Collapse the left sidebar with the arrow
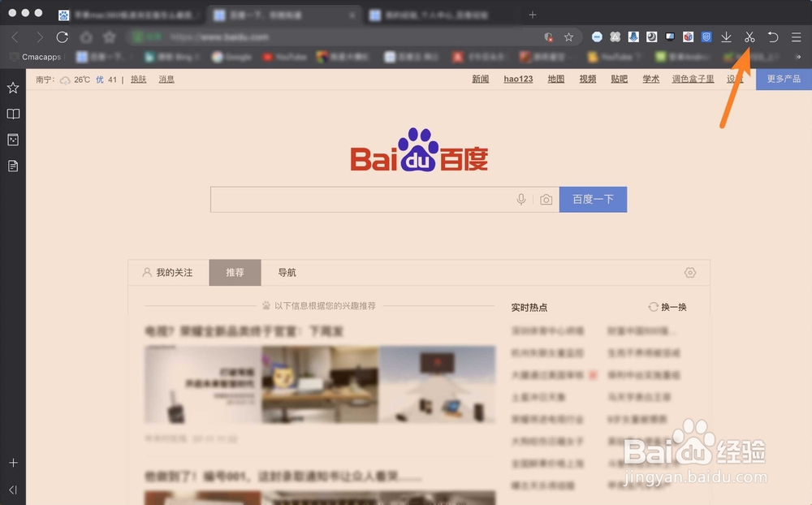This screenshot has width=812, height=505. point(12,489)
